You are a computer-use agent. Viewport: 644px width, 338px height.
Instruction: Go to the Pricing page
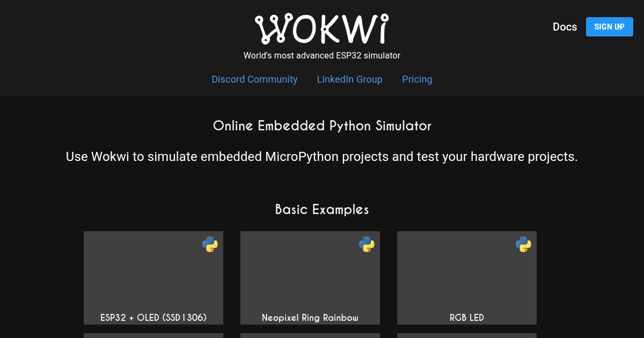[x=417, y=79]
